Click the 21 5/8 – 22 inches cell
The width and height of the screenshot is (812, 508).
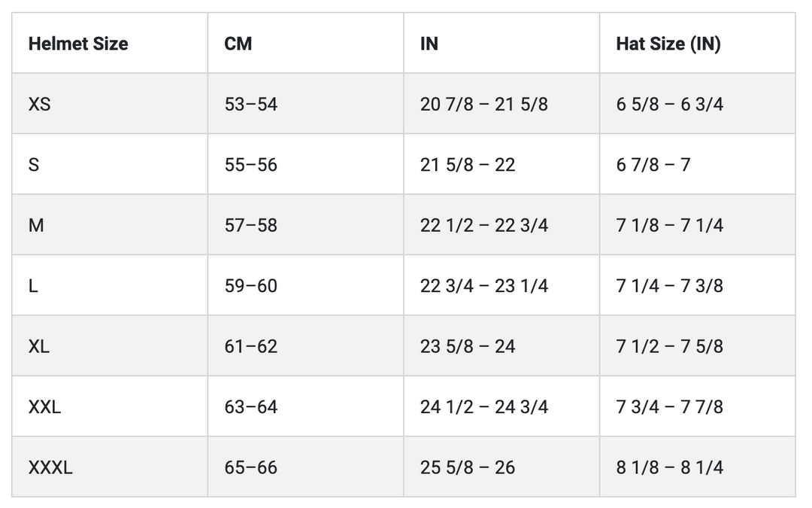click(x=468, y=165)
